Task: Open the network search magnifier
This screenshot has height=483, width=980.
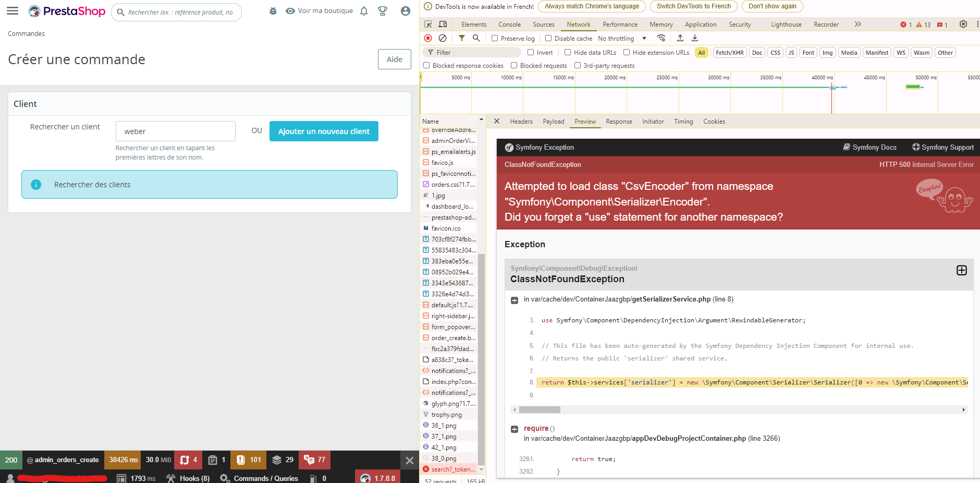Action: tap(476, 38)
